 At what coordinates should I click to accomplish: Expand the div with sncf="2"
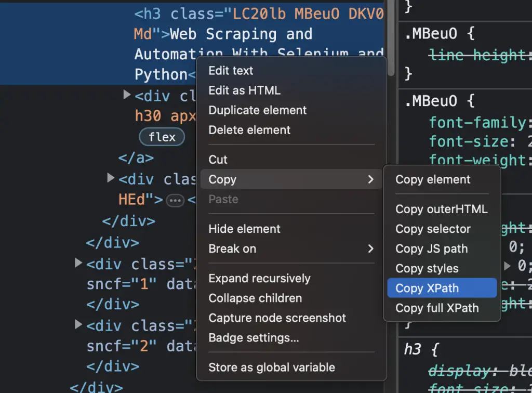(x=78, y=324)
